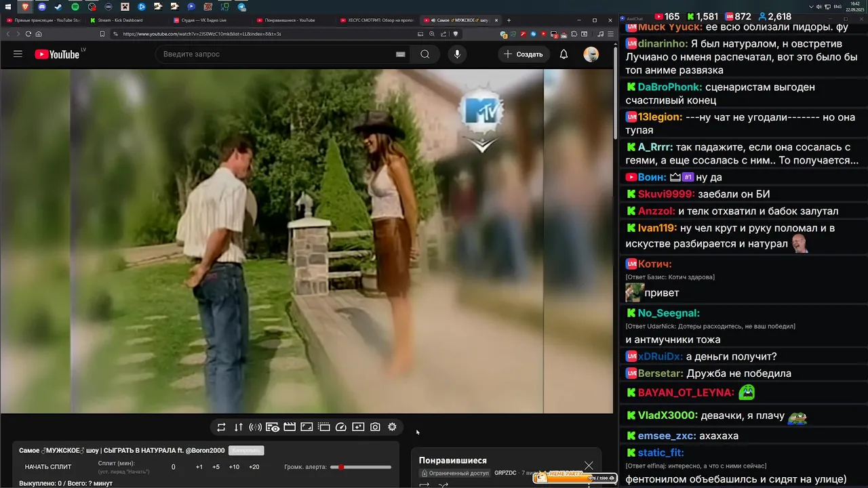Image resolution: width=868 pixels, height=488 pixels.
Task: Click the resize player window icon
Action: click(307, 427)
